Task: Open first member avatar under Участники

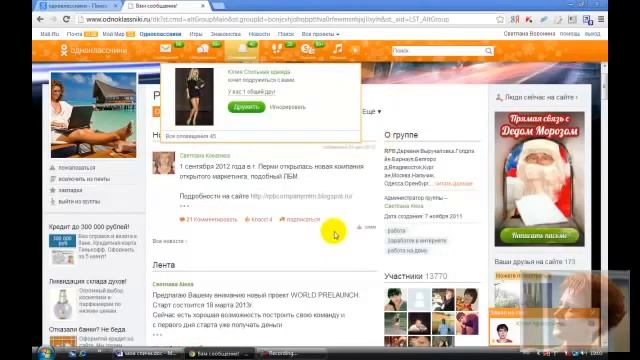Action: [396, 299]
